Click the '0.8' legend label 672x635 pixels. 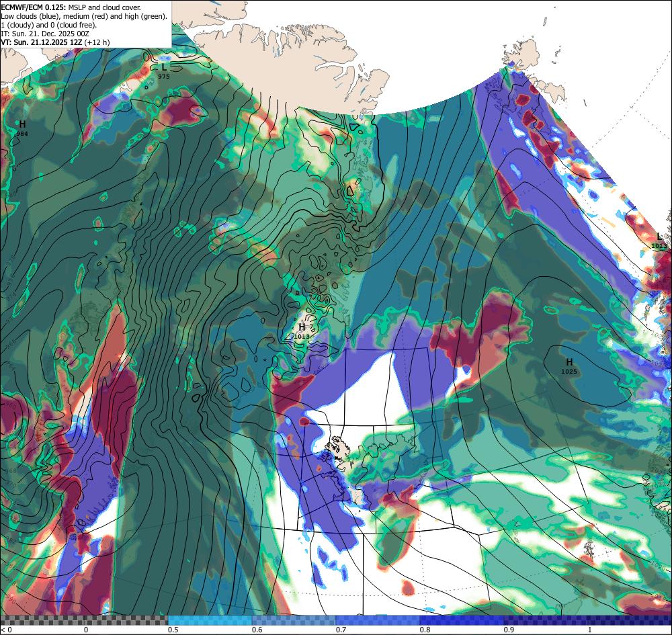[425, 630]
